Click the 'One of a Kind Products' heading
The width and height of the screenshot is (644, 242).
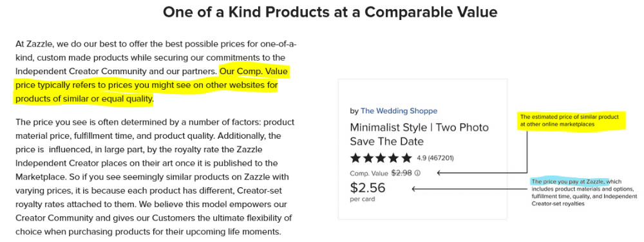coord(330,12)
